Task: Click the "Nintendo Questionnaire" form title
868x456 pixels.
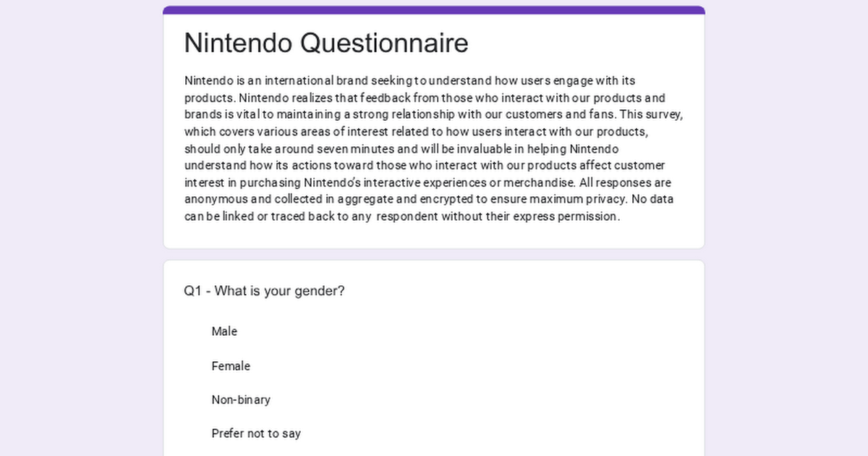Action: [x=326, y=43]
